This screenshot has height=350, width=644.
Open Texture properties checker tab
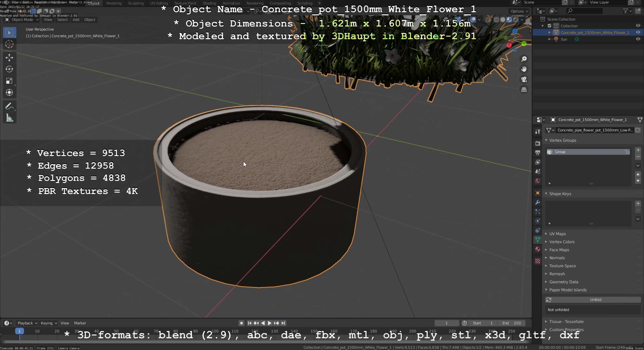(x=538, y=261)
